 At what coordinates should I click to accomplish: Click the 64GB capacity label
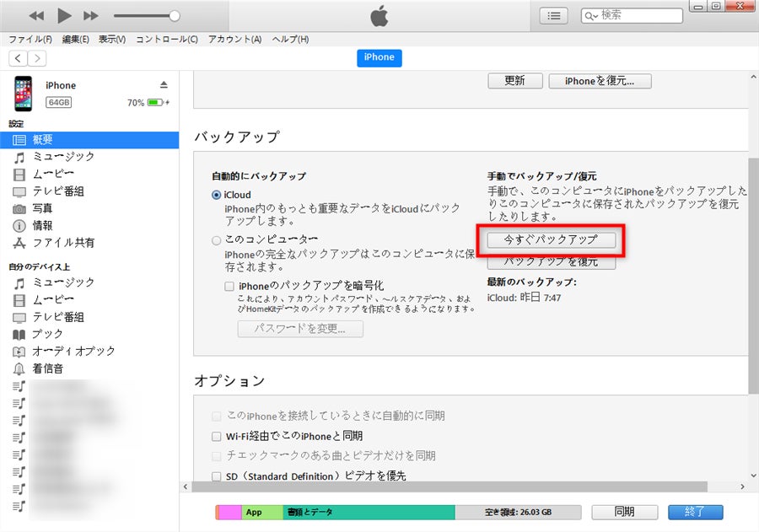[58, 102]
